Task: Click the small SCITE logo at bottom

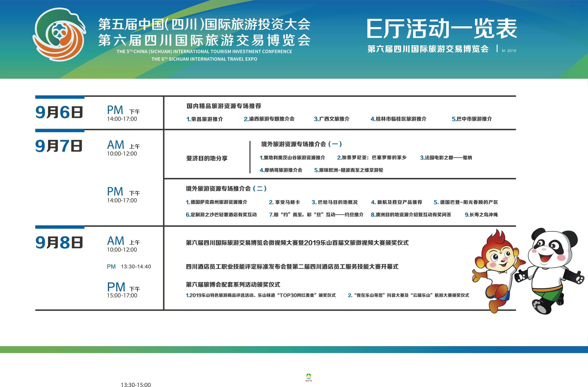Action: click(x=309, y=378)
